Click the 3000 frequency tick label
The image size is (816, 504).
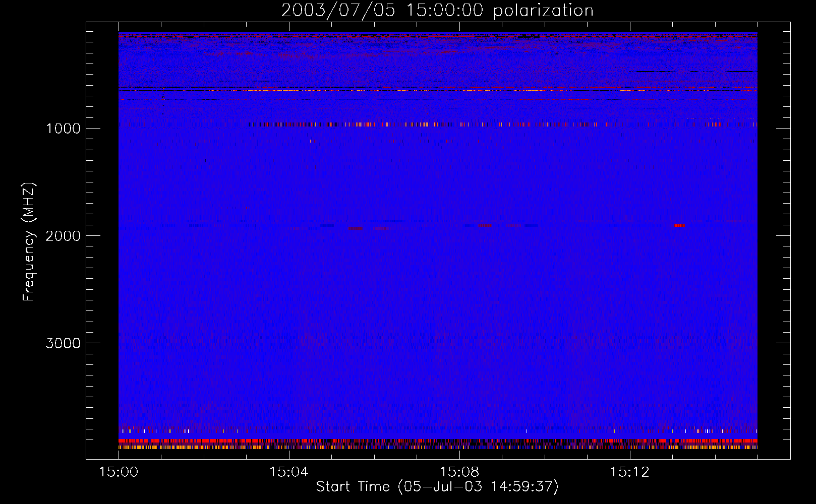(x=63, y=343)
